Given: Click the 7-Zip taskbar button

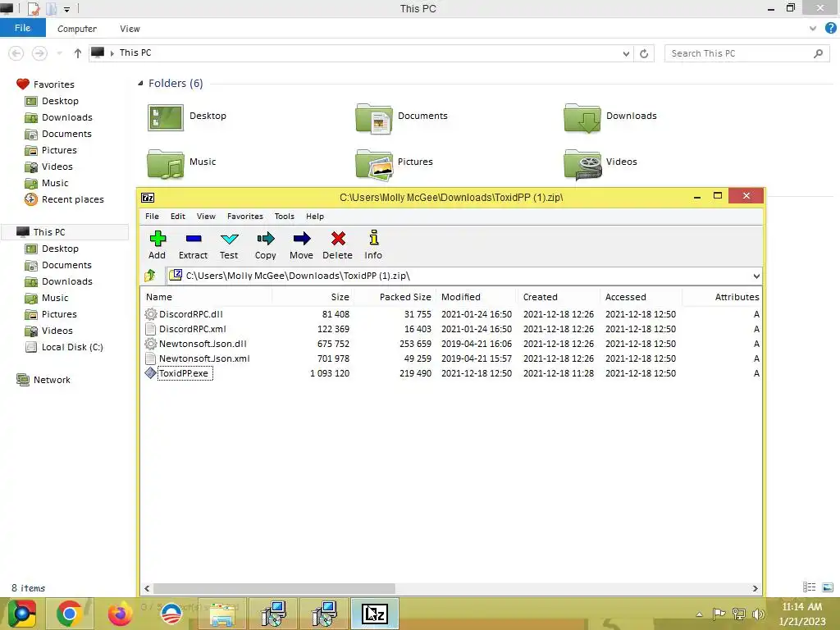Looking at the screenshot, I should [x=374, y=614].
